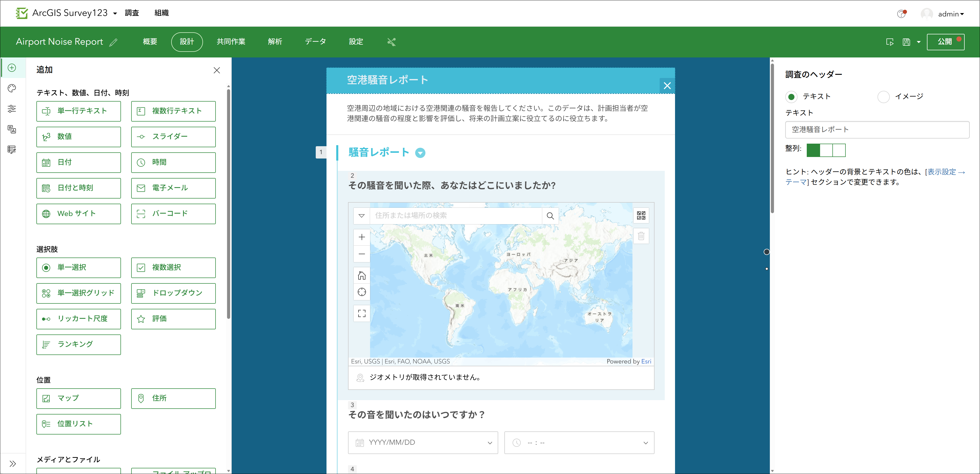
Task: Open the language translation sidebar icon
Action: click(x=12, y=129)
